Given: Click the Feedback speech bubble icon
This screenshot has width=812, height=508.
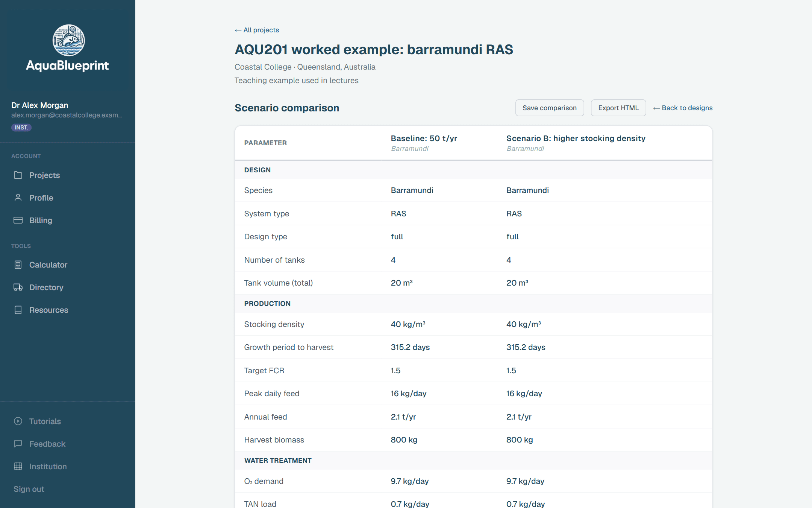Looking at the screenshot, I should (18, 444).
